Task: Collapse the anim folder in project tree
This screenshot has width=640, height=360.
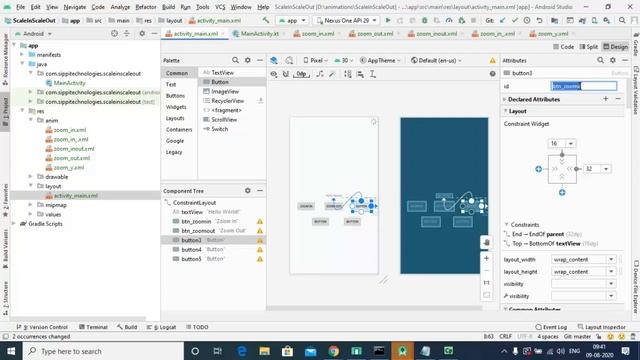Action: tap(31, 120)
